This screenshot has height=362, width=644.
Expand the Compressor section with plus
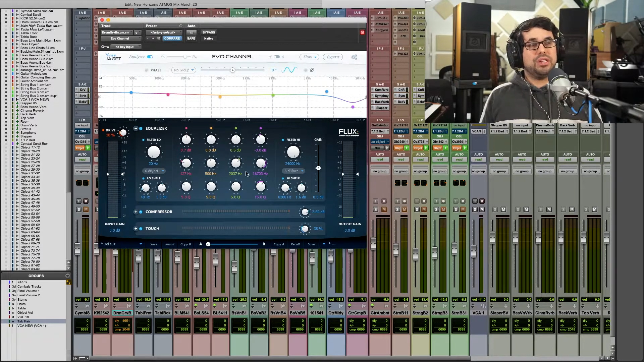pyautogui.click(x=136, y=212)
